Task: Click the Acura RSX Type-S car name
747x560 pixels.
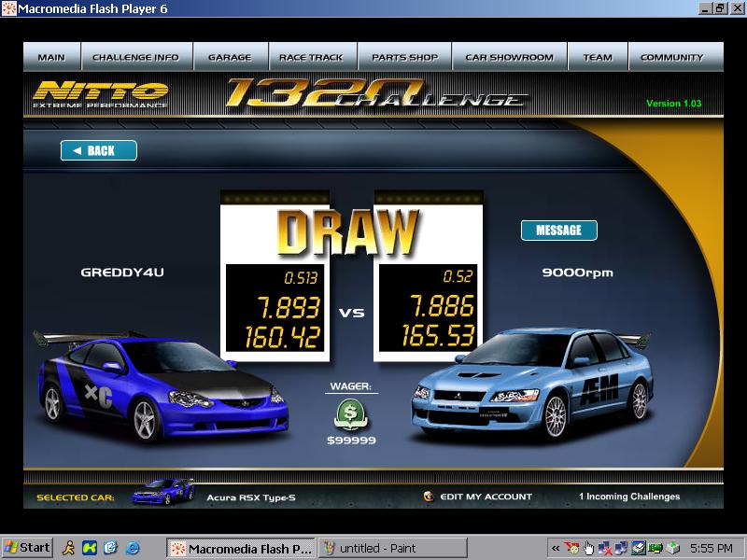Action: coord(251,497)
